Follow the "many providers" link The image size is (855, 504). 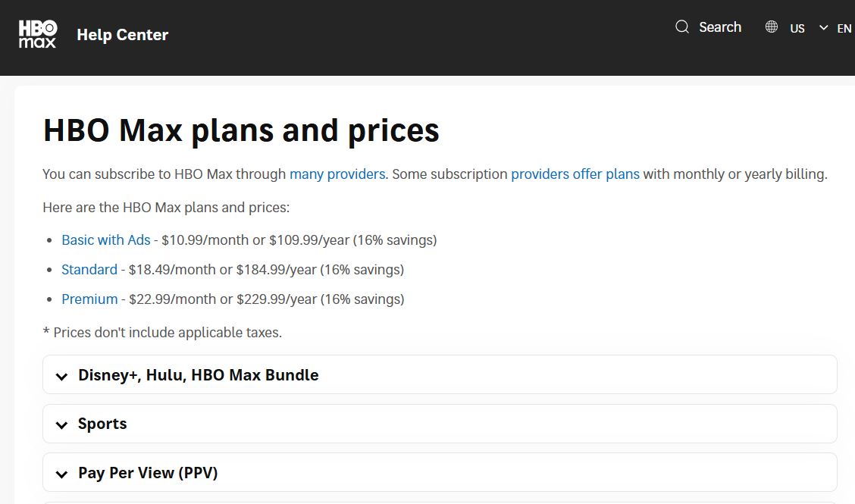(337, 174)
